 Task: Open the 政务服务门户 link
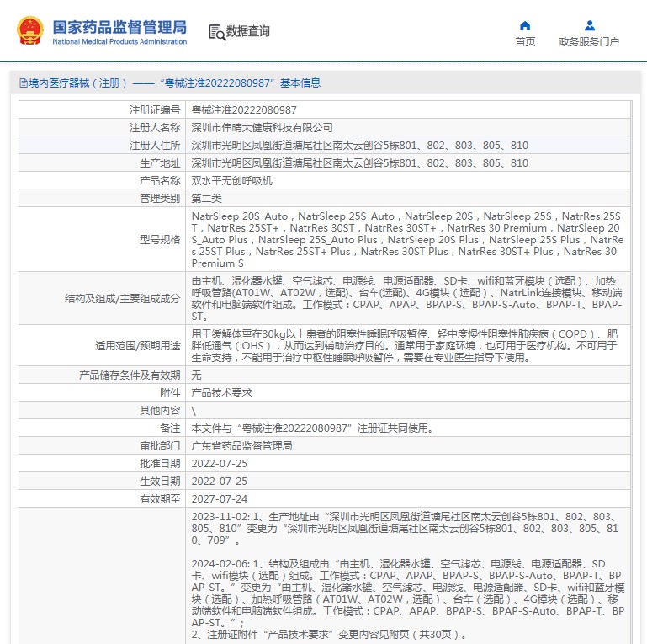[x=589, y=42]
